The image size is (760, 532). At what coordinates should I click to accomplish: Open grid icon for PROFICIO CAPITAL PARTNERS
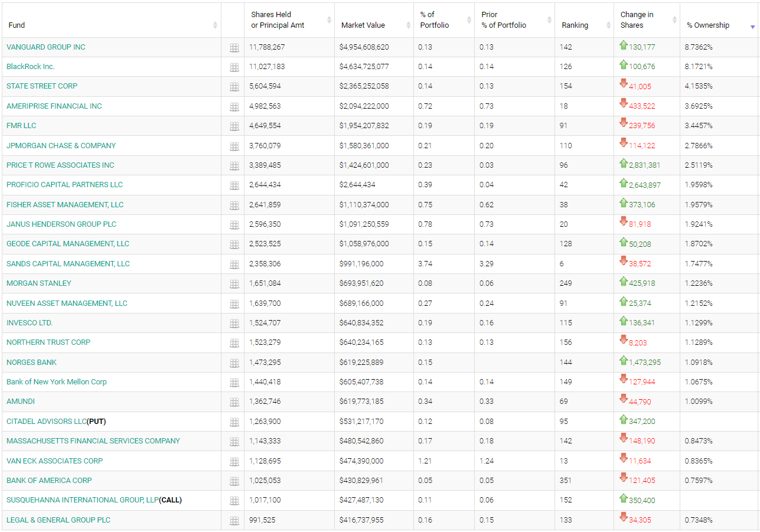(234, 185)
